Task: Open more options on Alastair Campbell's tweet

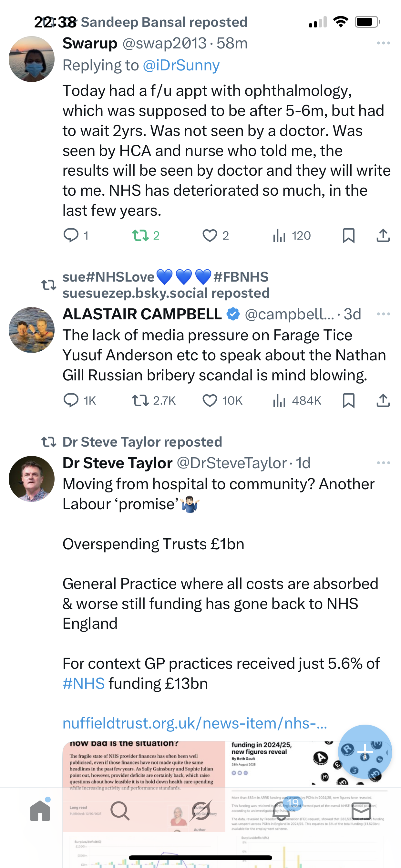Action: [x=383, y=314]
